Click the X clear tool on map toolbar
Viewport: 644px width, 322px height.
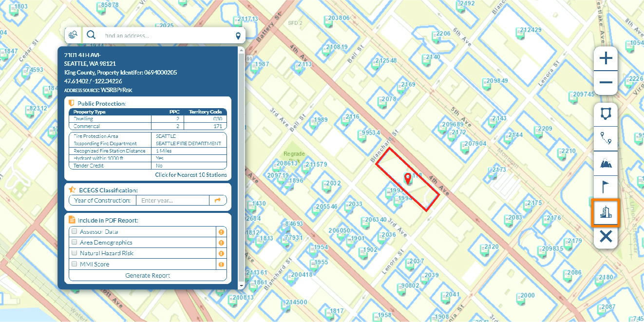point(606,237)
